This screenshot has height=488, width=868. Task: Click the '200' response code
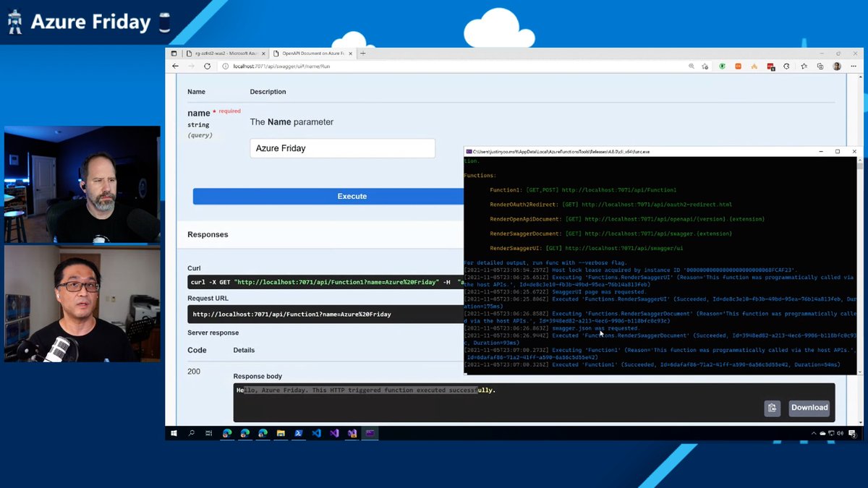[x=194, y=372]
